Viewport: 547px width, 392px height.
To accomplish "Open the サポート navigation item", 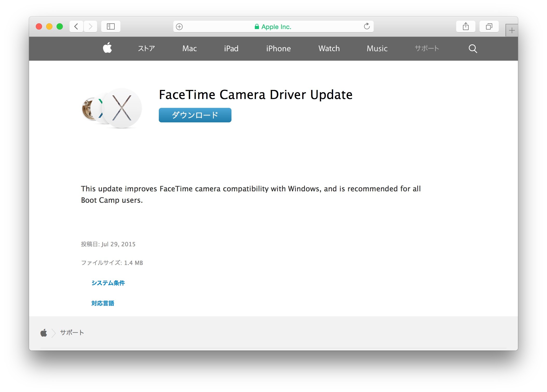I will [427, 48].
